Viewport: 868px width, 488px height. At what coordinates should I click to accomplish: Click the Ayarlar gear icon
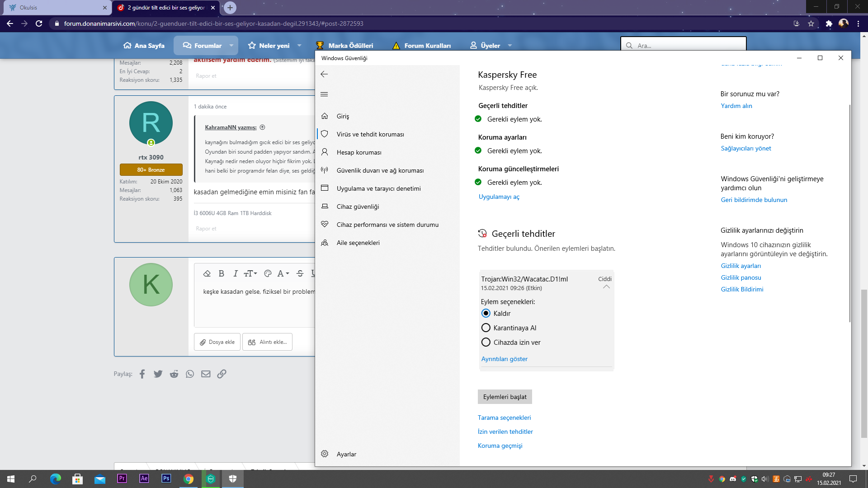(x=325, y=454)
